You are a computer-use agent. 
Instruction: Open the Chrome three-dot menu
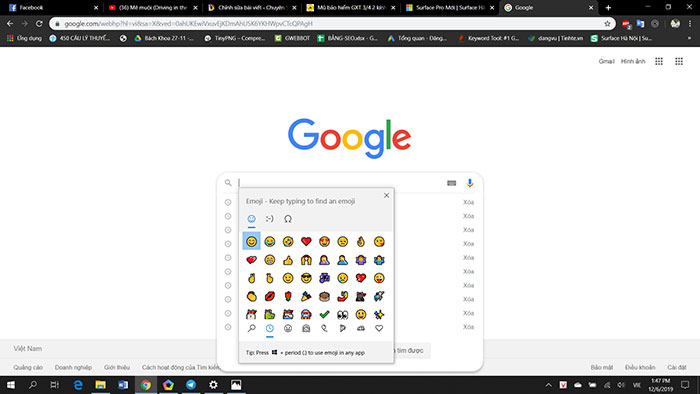pyautogui.click(x=690, y=24)
